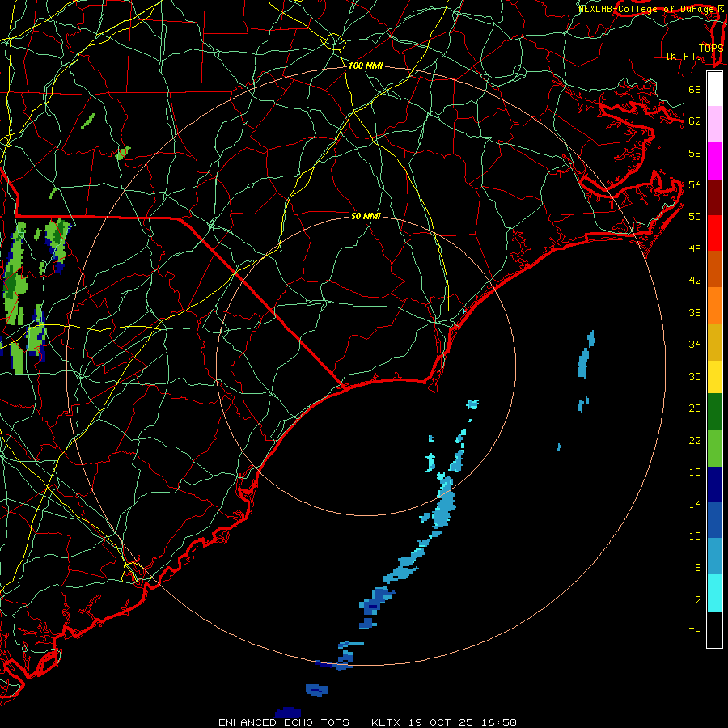Click legend value '30'

tap(695, 376)
